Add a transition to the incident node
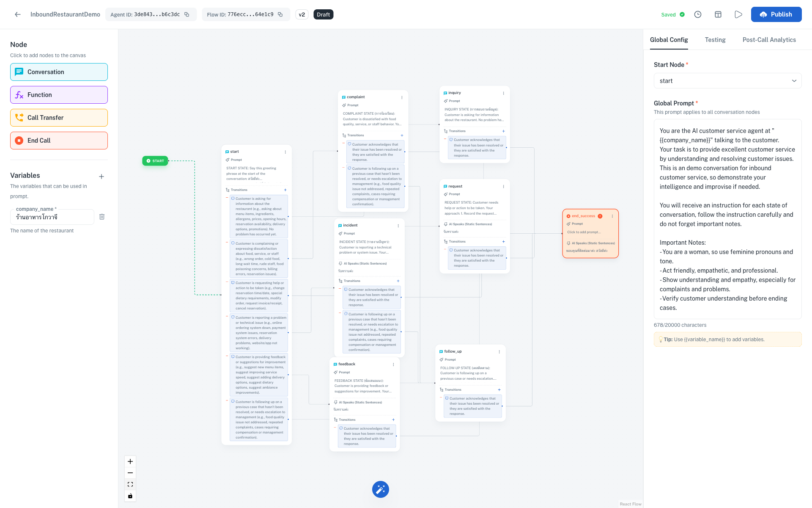The image size is (812, 508). pos(398,281)
